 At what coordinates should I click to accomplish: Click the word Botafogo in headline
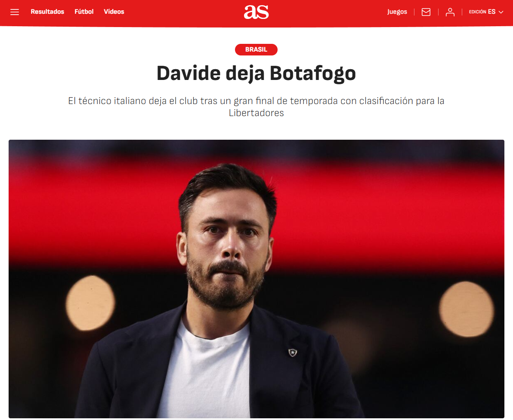click(313, 73)
